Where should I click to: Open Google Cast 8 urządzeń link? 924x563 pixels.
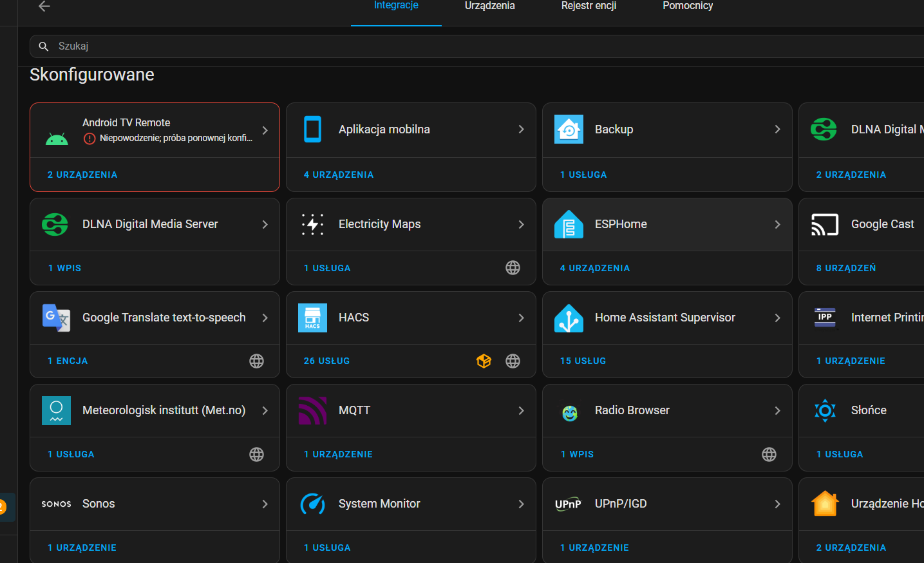(x=846, y=268)
